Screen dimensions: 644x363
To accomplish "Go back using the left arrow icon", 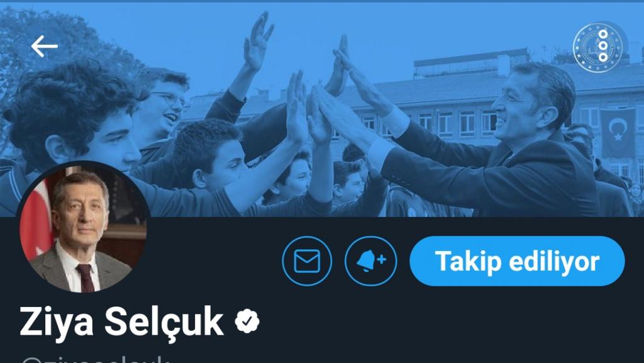I will tap(45, 46).
